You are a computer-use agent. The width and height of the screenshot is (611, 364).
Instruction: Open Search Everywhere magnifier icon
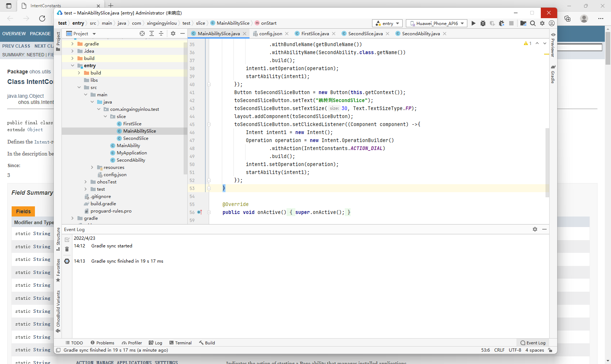(x=533, y=23)
